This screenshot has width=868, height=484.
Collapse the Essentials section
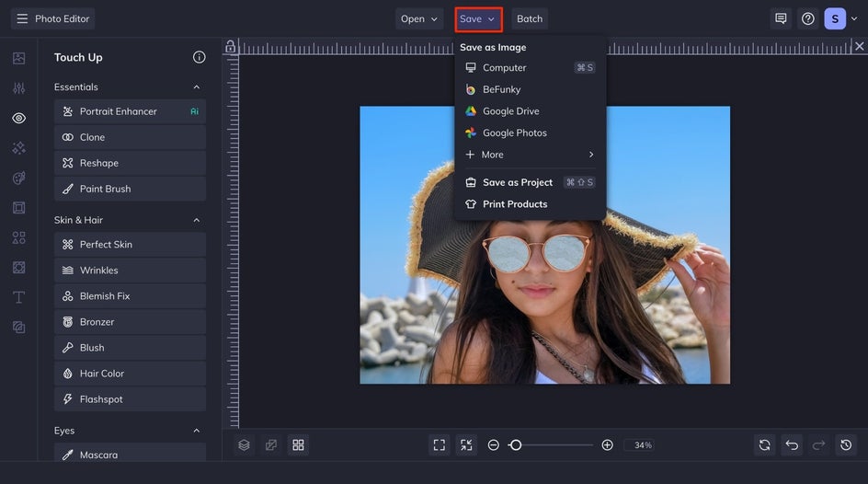pos(196,87)
